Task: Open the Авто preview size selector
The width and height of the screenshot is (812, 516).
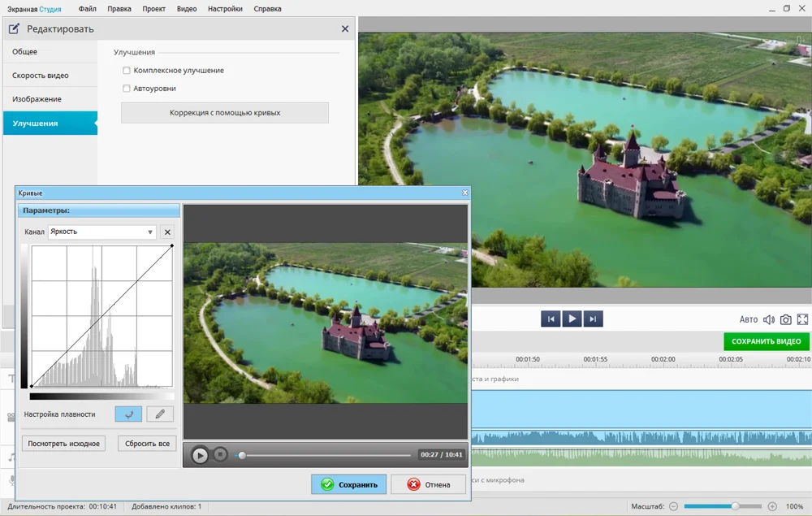Action: (x=748, y=319)
